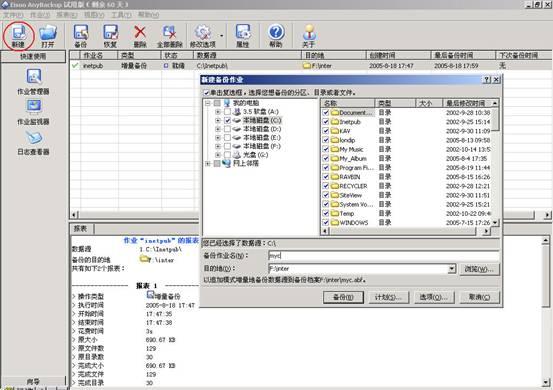
Task: Click the 关于 (About) toolbar icon
Action: [309, 35]
